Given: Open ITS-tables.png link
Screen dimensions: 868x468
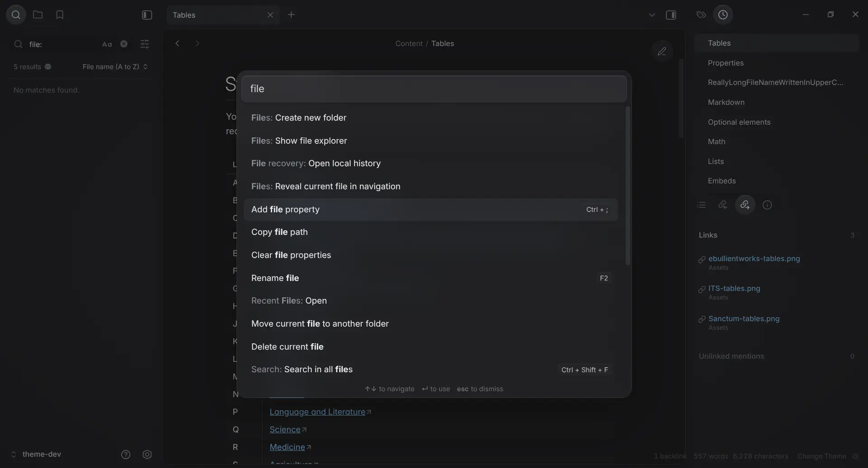Looking at the screenshot, I should (734, 289).
